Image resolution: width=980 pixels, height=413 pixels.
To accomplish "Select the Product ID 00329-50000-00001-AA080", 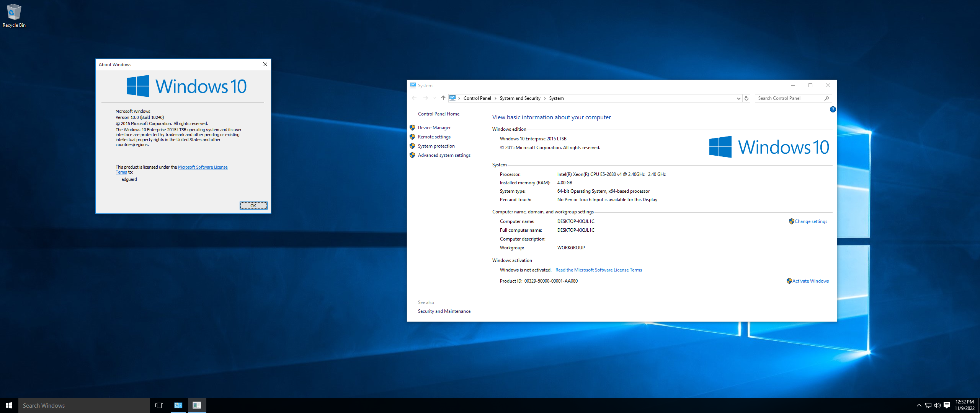I will (551, 281).
